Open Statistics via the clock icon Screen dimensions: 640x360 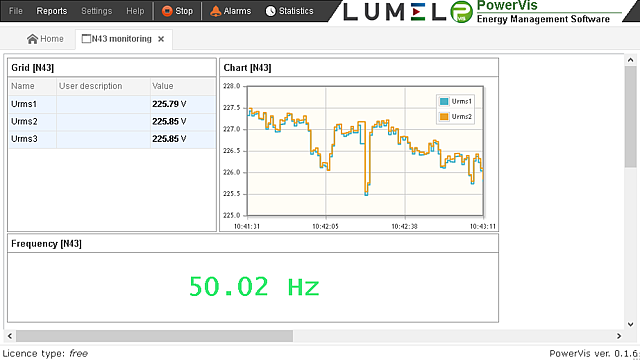(x=270, y=11)
